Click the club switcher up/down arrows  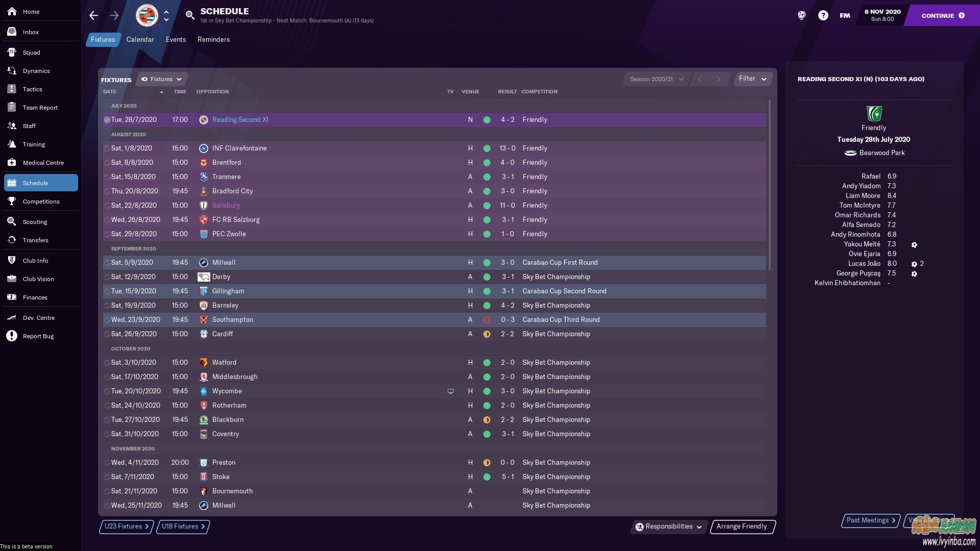tap(166, 15)
